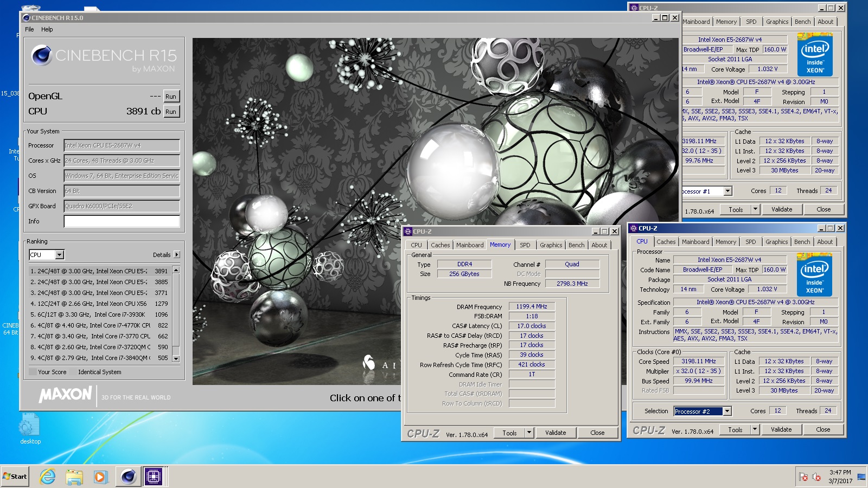Expand Tools dropdown arrow in Processor #1 CPU-Z window
This screenshot has width=868, height=488.
click(755, 209)
